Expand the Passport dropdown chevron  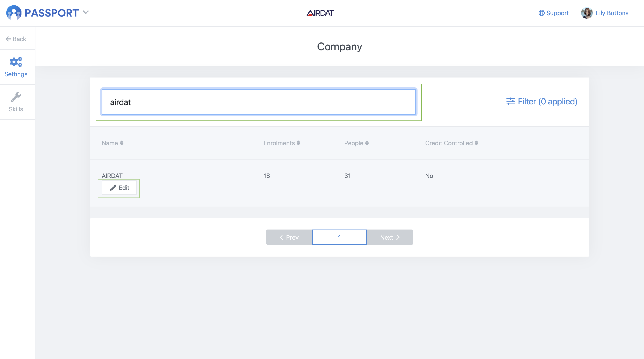point(86,12)
